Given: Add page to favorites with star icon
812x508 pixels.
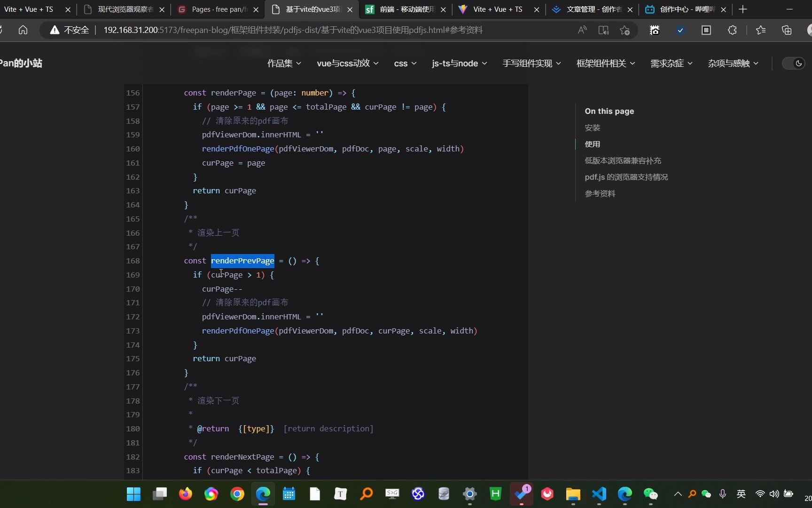Looking at the screenshot, I should pos(624,30).
